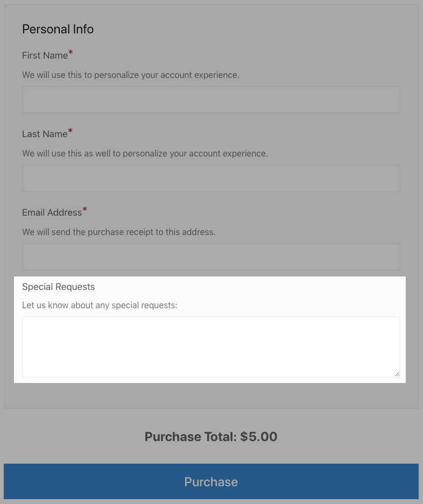Viewport: 423px width, 504px height.
Task: Click the Email Address label
Action: [x=52, y=212]
